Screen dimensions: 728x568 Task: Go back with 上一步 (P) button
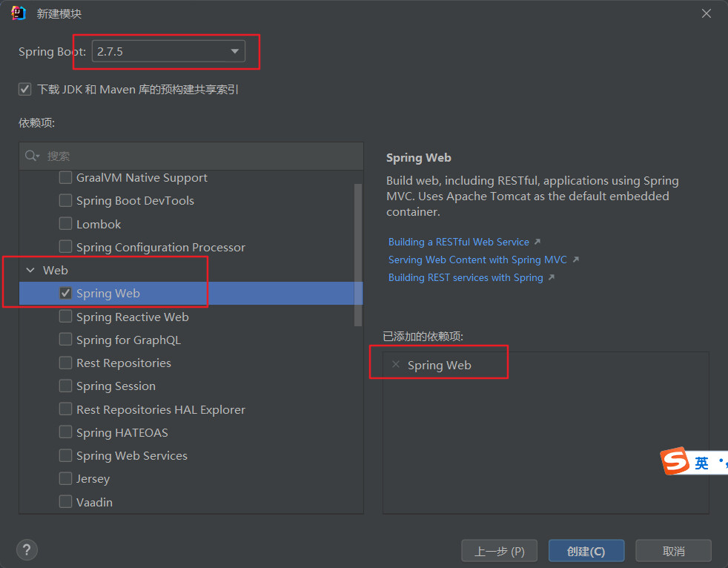click(x=499, y=551)
